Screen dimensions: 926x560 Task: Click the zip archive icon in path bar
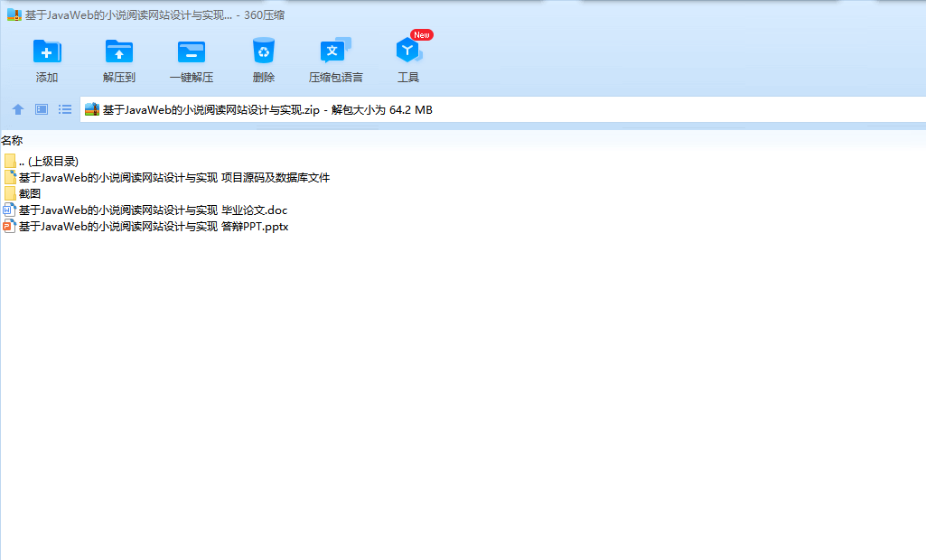point(92,109)
